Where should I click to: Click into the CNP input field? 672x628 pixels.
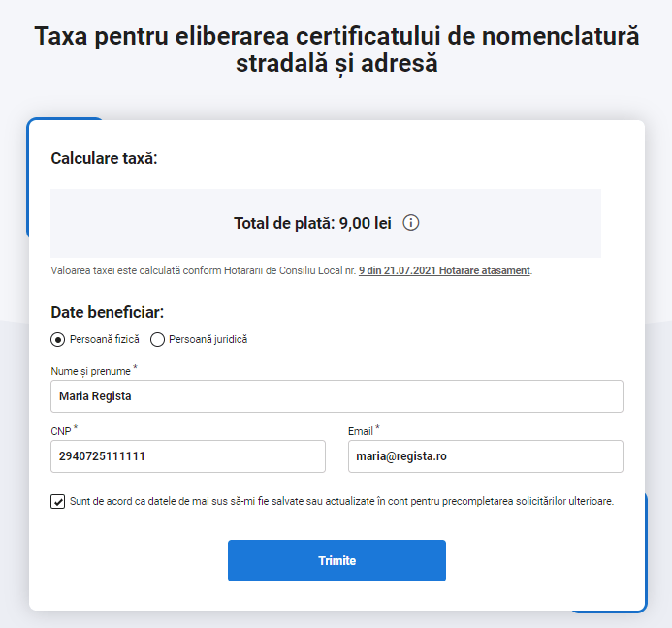(x=188, y=456)
